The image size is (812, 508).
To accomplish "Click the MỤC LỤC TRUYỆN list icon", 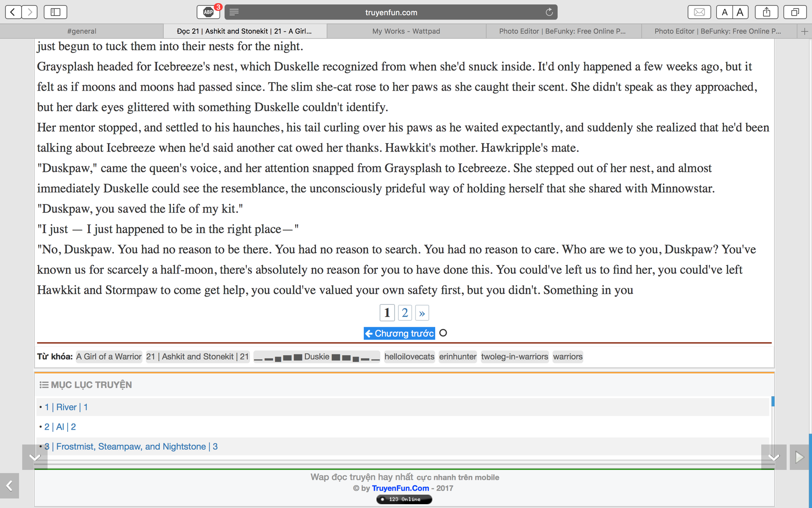I will pos(44,385).
